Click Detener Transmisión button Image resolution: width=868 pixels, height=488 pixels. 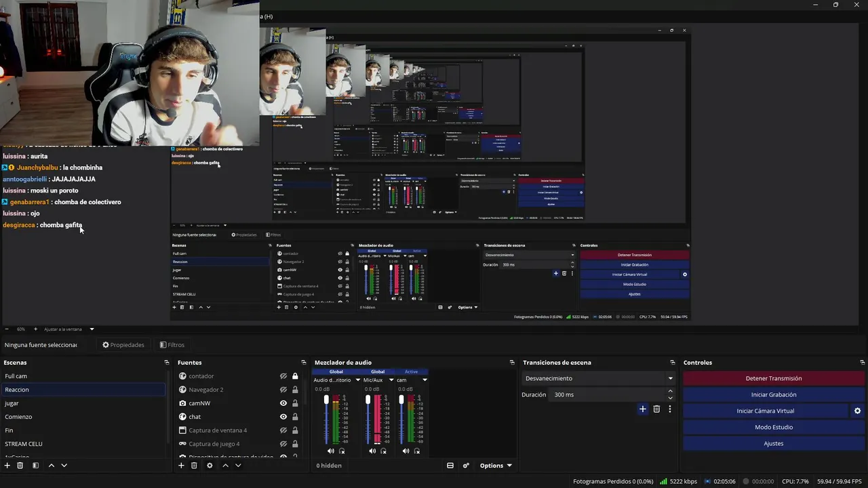pyautogui.click(x=774, y=378)
